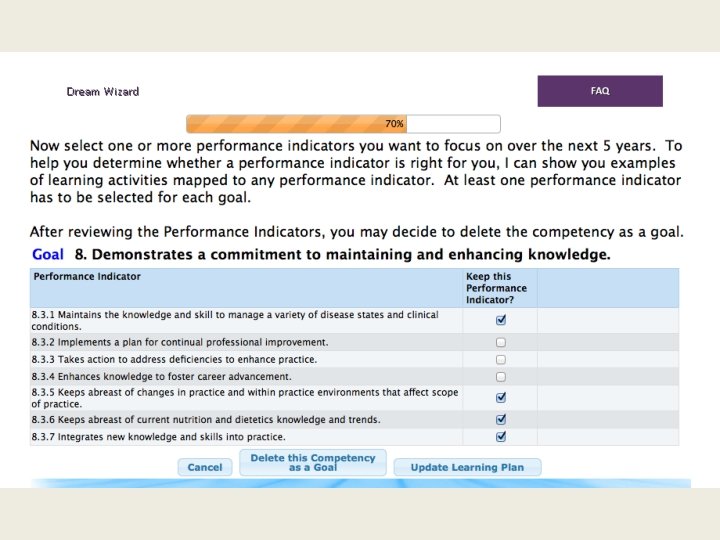Check the 8.3.4 career advancement checkbox
The image size is (720, 540).
click(x=501, y=377)
